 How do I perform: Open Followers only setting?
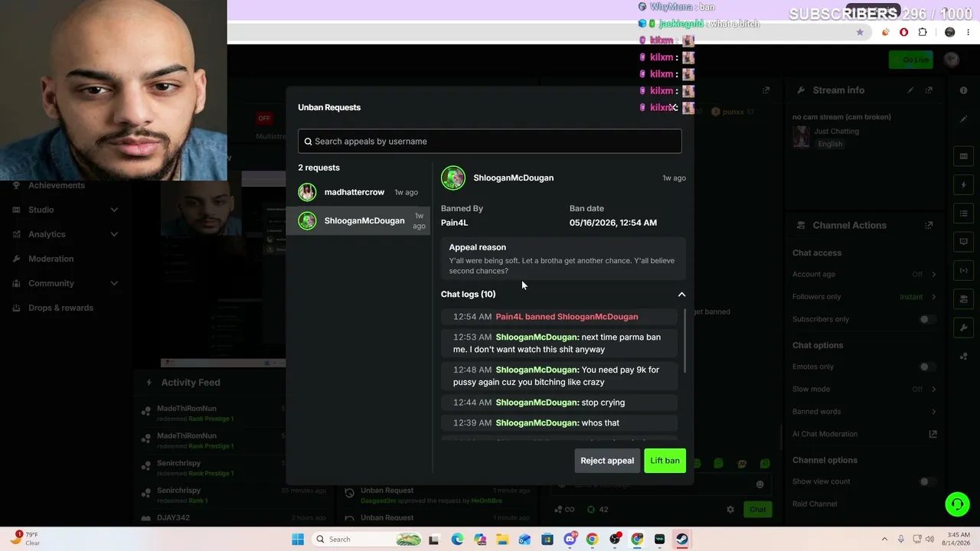[x=864, y=296]
